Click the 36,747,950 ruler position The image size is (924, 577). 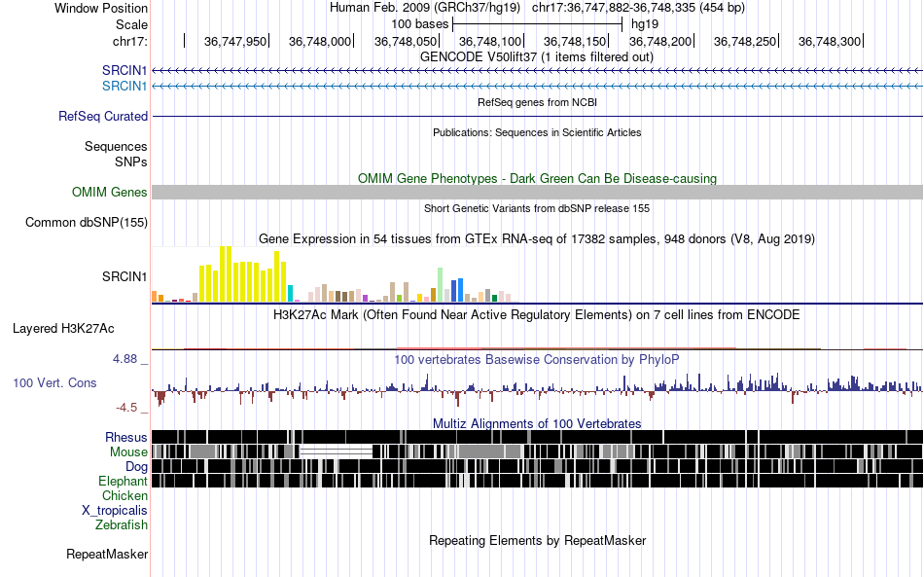235,41
